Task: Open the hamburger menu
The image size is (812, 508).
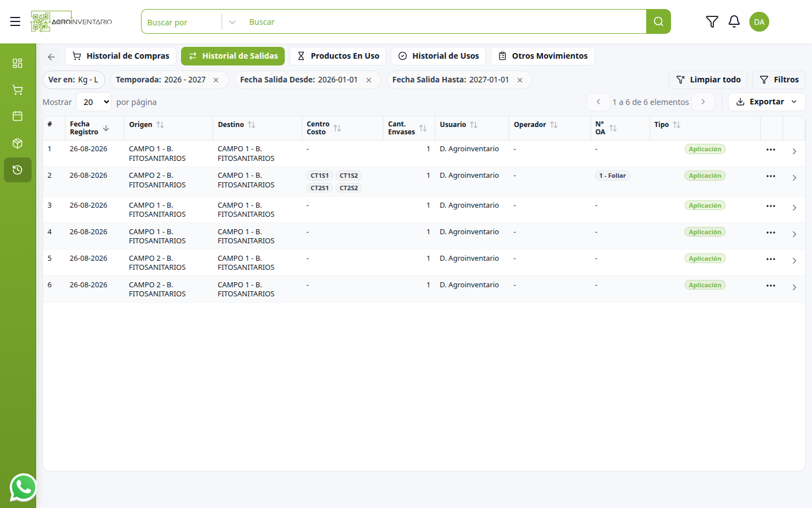Action: coord(15,21)
